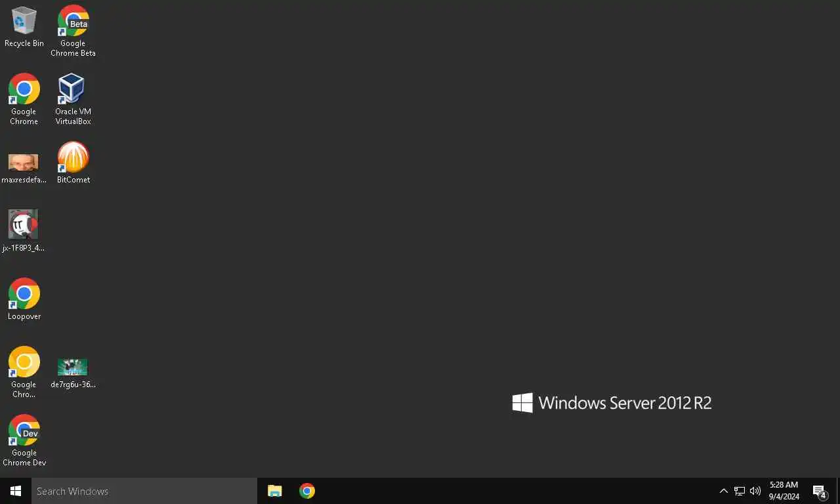Show hidden system tray icons
The width and height of the screenshot is (840, 504).
point(724,491)
